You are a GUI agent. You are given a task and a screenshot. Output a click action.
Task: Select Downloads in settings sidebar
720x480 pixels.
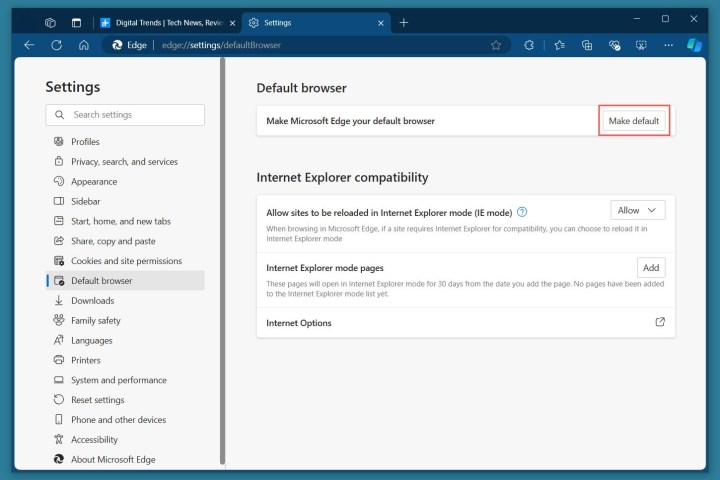tap(92, 300)
